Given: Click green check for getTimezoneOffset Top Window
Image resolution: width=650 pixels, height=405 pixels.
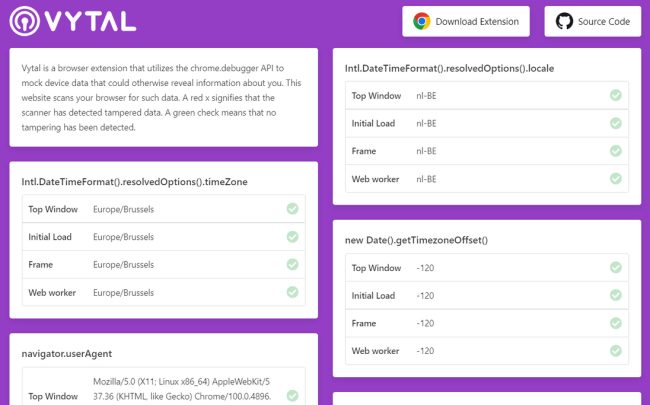Looking at the screenshot, I should pos(616,267).
